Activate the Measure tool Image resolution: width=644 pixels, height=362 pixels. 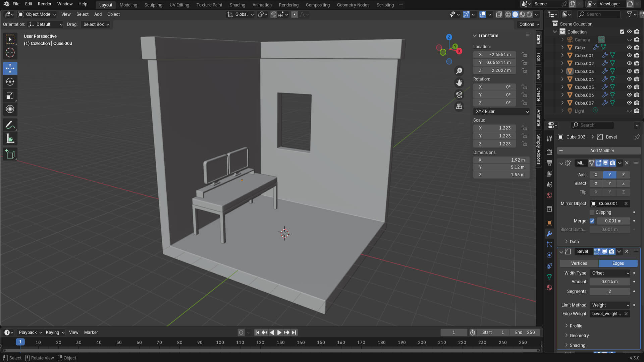click(10, 139)
